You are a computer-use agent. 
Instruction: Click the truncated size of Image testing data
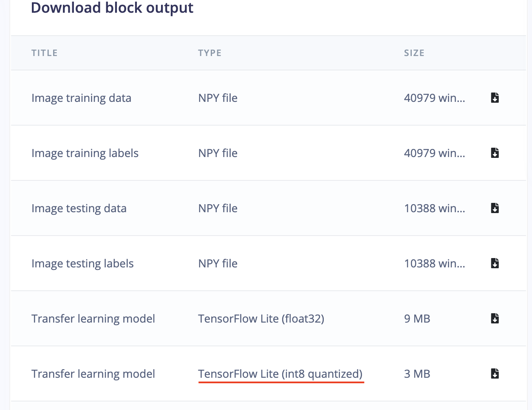tap(435, 208)
